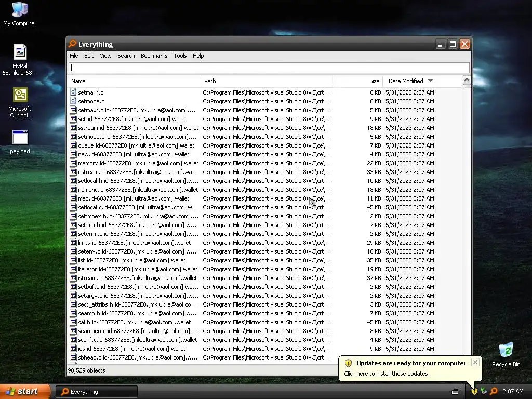
Task: Sort results by Name column header
Action: [x=134, y=81]
